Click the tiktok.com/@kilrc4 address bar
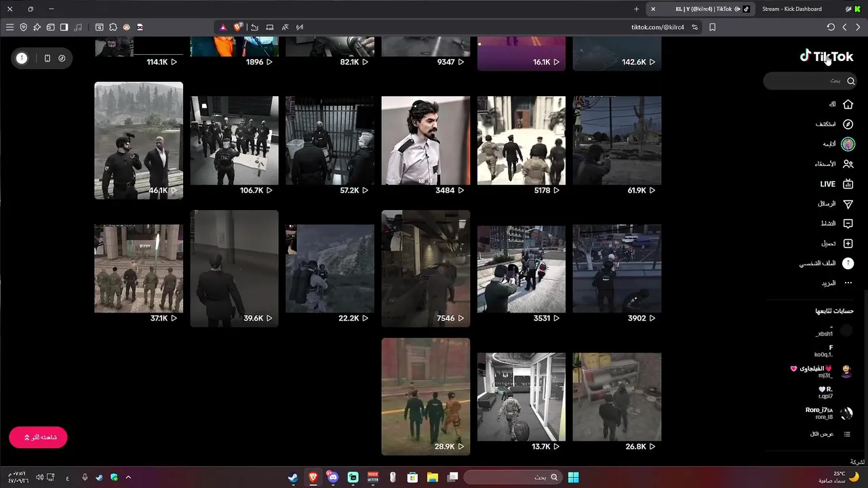Image resolution: width=868 pixels, height=488 pixels. coord(657,27)
